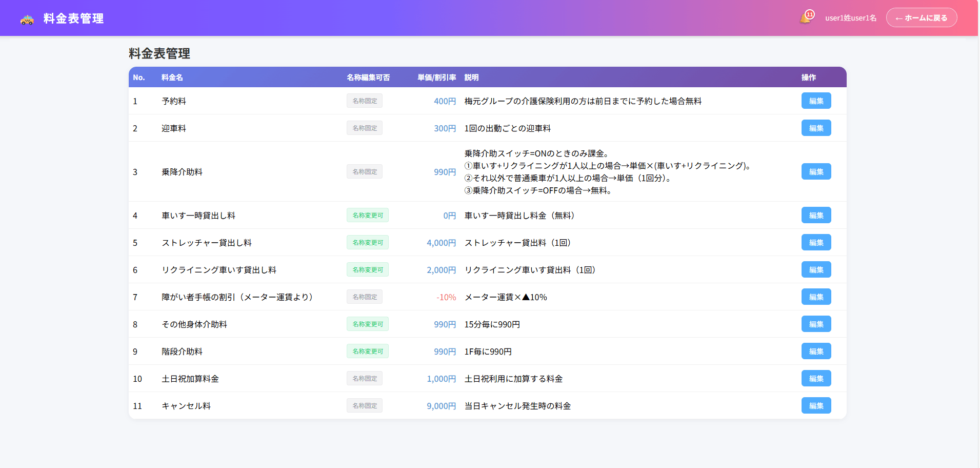Click the 単価/割引率 column header

pos(436,77)
